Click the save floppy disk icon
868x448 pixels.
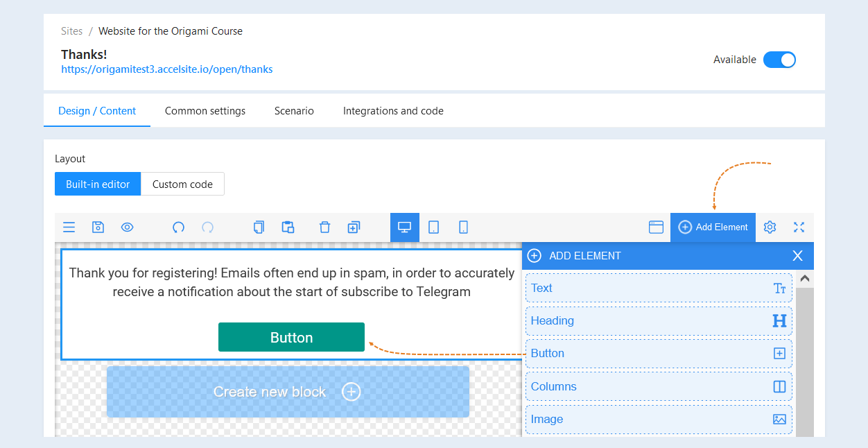98,227
